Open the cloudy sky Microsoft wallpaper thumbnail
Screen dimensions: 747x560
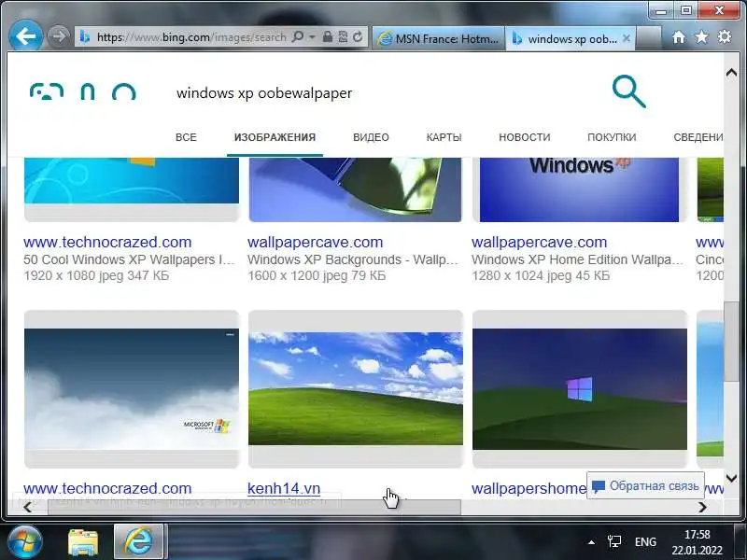point(132,388)
